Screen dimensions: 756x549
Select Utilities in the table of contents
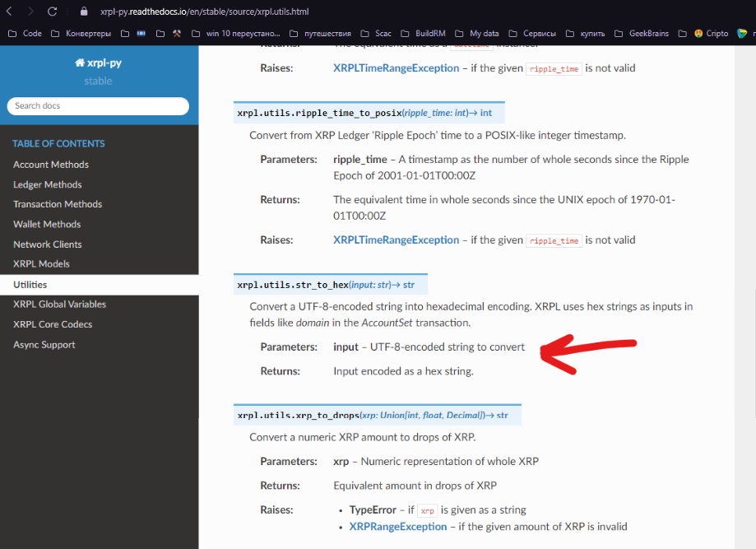point(30,284)
